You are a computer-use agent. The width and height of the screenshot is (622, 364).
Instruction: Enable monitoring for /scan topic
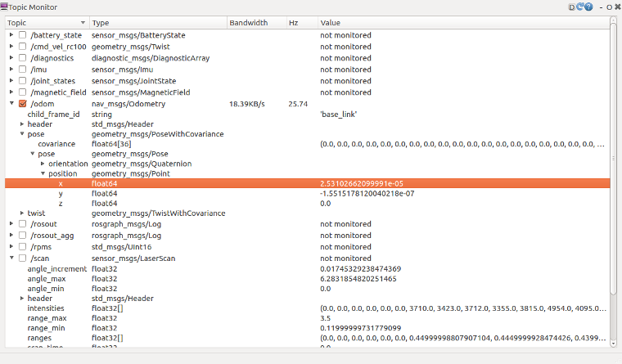point(23,258)
